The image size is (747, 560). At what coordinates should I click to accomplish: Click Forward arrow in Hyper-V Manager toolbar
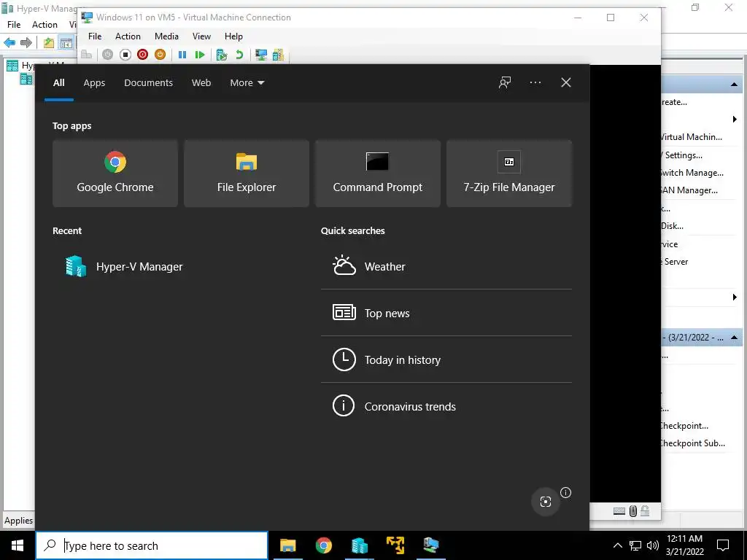coord(26,43)
